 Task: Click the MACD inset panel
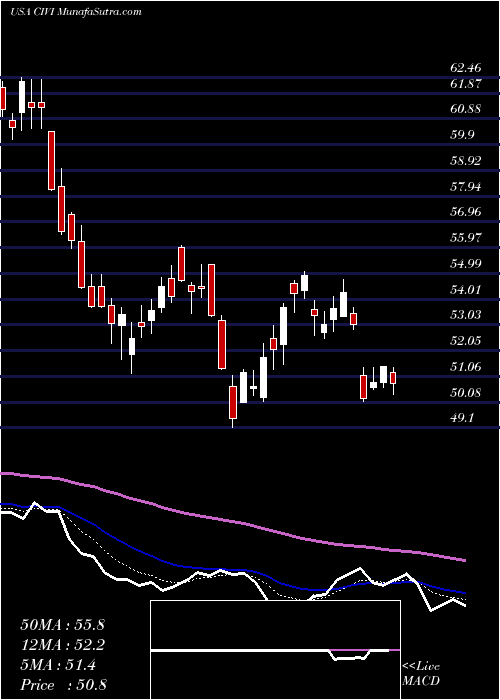275,650
